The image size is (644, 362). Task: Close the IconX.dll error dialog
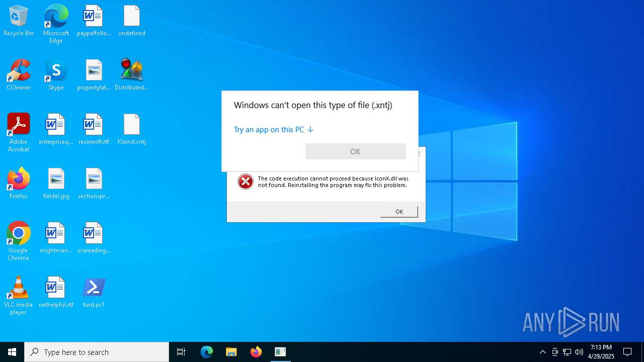(x=420, y=154)
